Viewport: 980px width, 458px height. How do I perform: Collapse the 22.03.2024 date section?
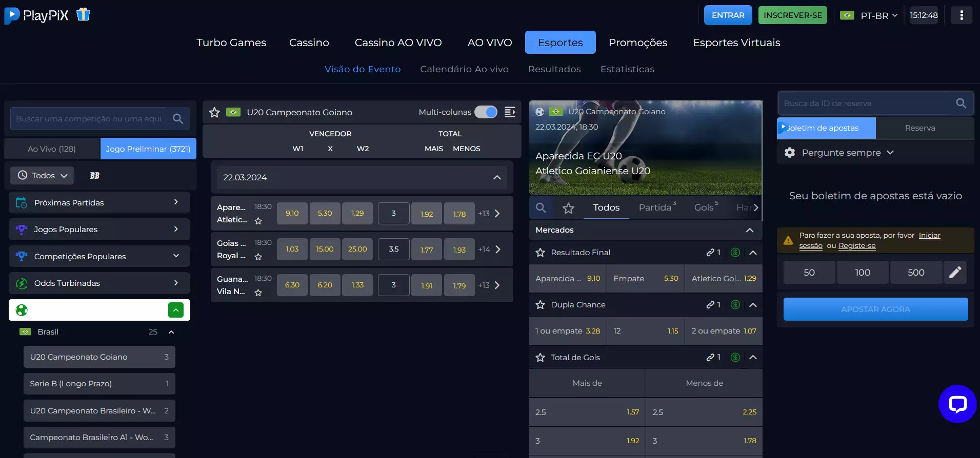[496, 177]
